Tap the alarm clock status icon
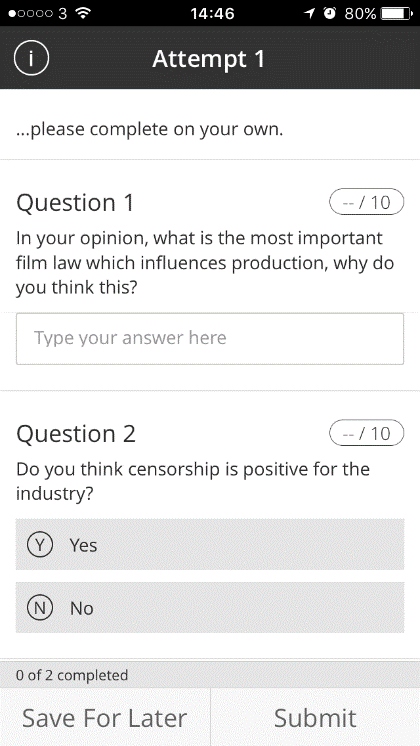Image resolution: width=420 pixels, height=746 pixels. [x=330, y=13]
